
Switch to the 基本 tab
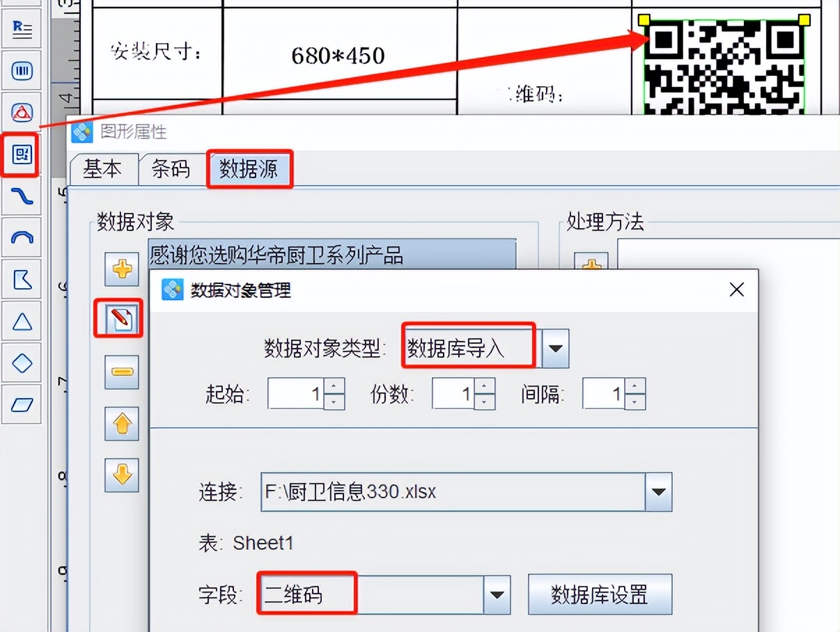pyautogui.click(x=102, y=169)
